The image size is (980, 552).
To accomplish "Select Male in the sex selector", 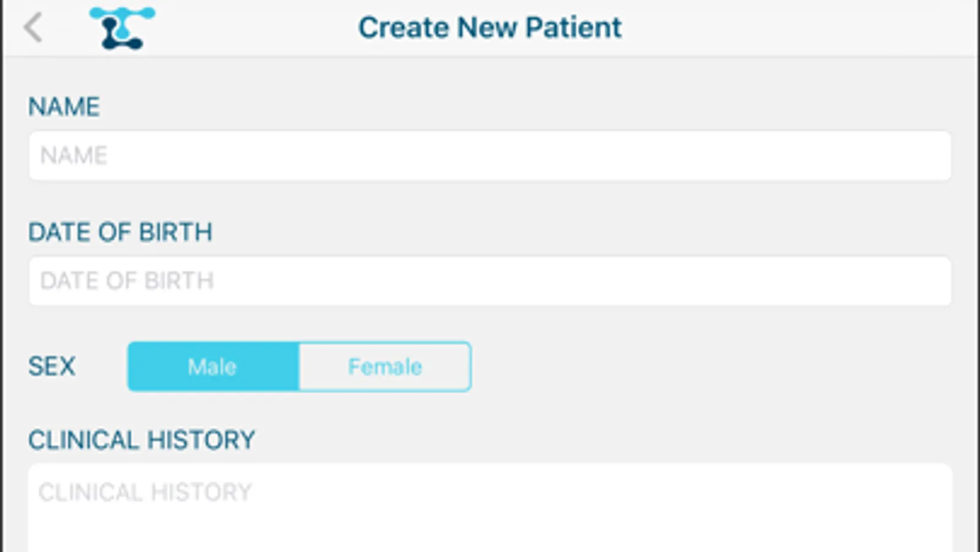I will coord(213,367).
